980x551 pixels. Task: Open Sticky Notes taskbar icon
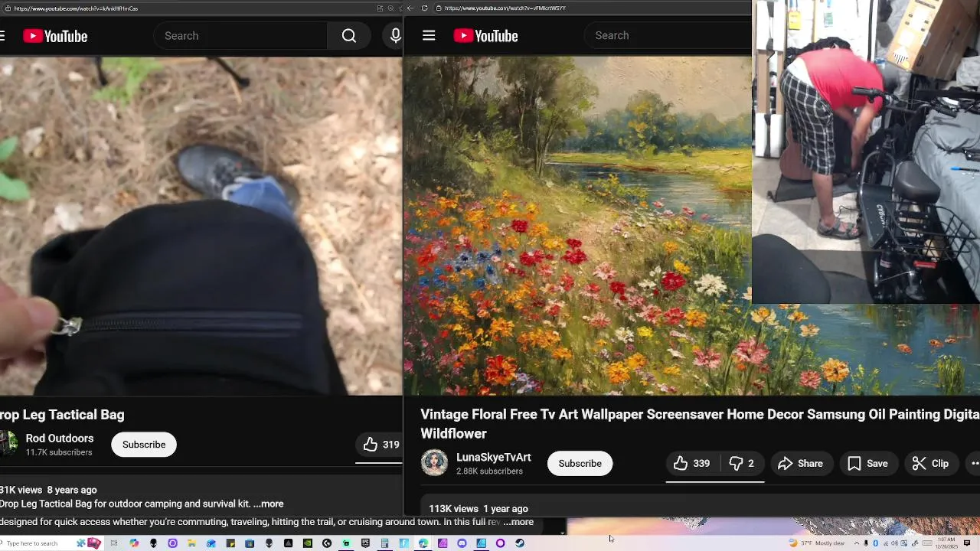[x=230, y=543]
